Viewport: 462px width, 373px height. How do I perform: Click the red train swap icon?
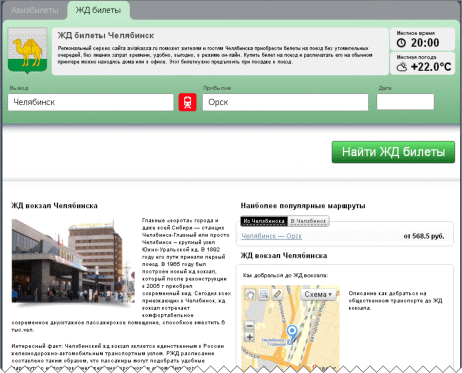(187, 102)
